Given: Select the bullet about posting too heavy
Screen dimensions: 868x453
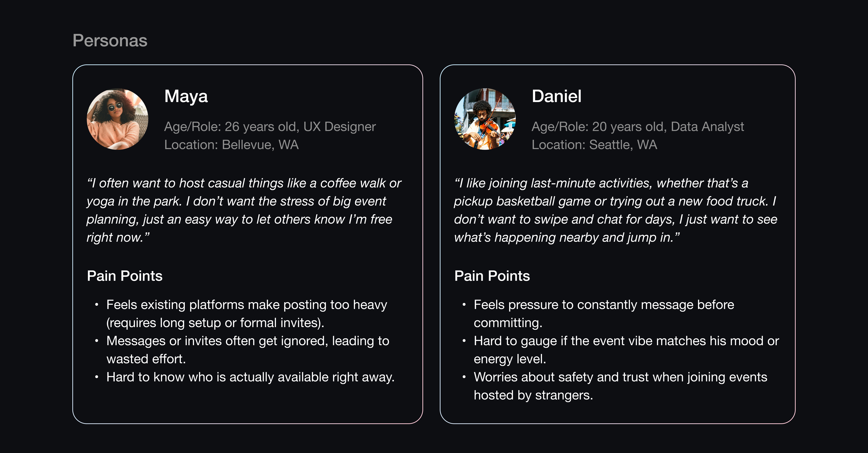Looking at the screenshot, I should tap(247, 314).
